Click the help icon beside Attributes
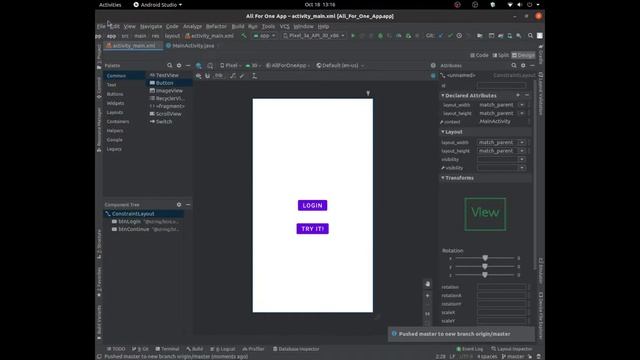The width and height of the screenshot is (640, 360). pyautogui.click(x=433, y=65)
